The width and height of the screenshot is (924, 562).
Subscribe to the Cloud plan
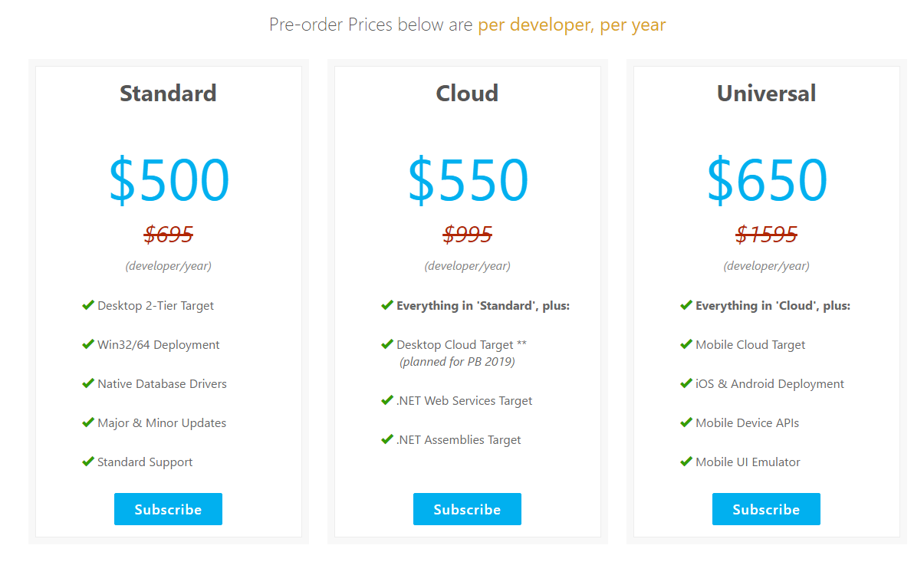467,509
